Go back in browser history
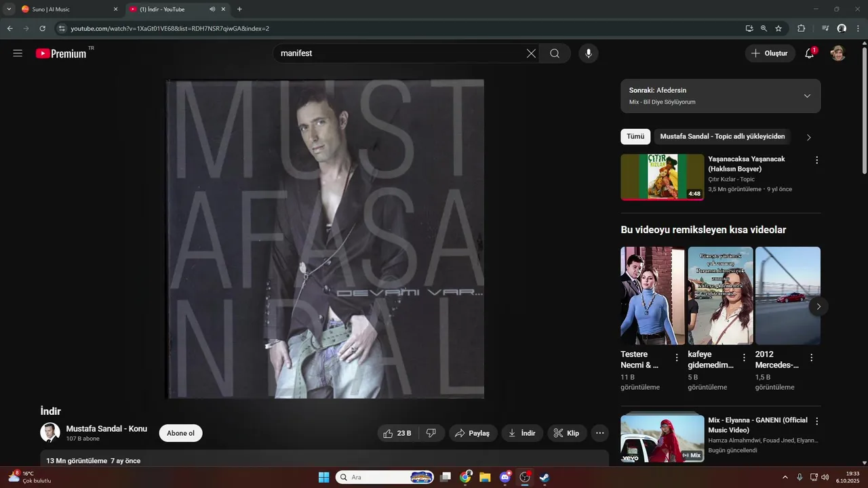Image resolution: width=868 pixels, height=488 pixels. [x=9, y=28]
